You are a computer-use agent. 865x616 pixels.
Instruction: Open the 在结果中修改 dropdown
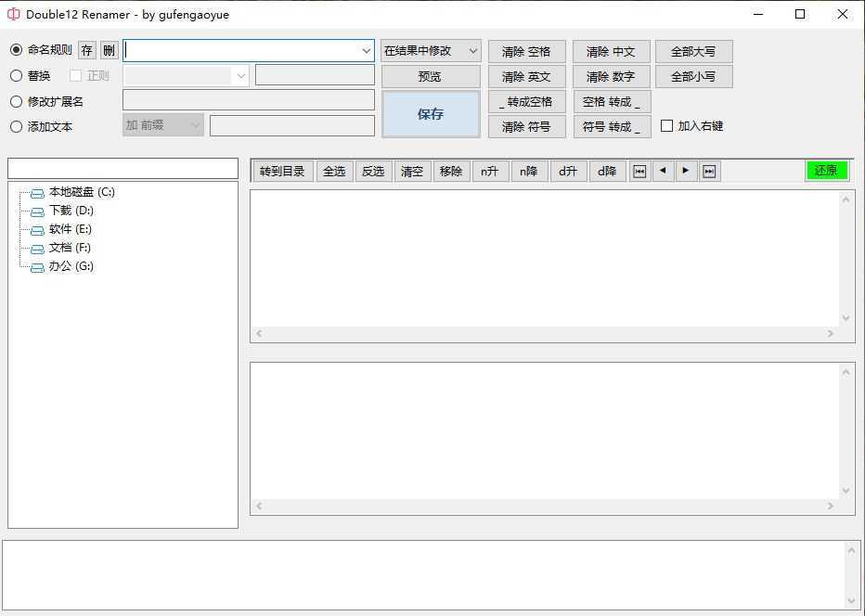pyautogui.click(x=430, y=51)
